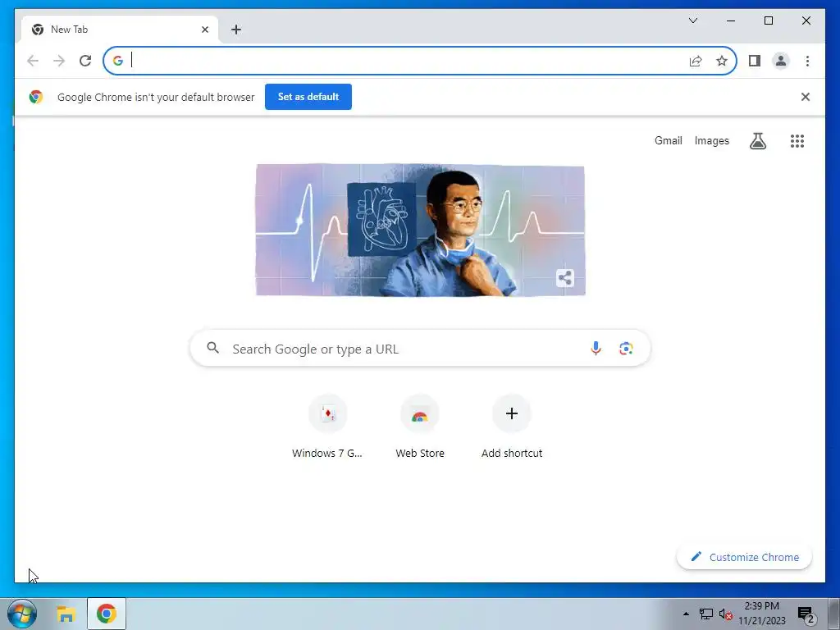Open Chrome's three-dot menu

tap(807, 61)
